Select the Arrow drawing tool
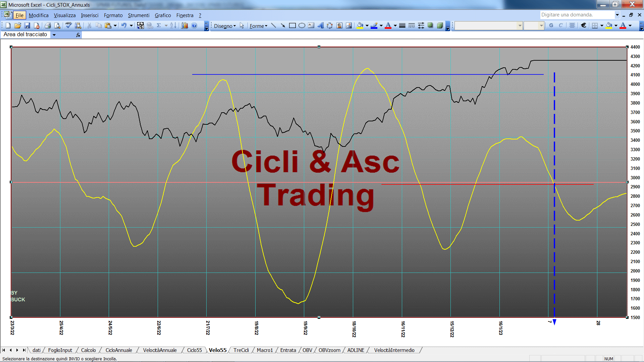 tap(283, 25)
